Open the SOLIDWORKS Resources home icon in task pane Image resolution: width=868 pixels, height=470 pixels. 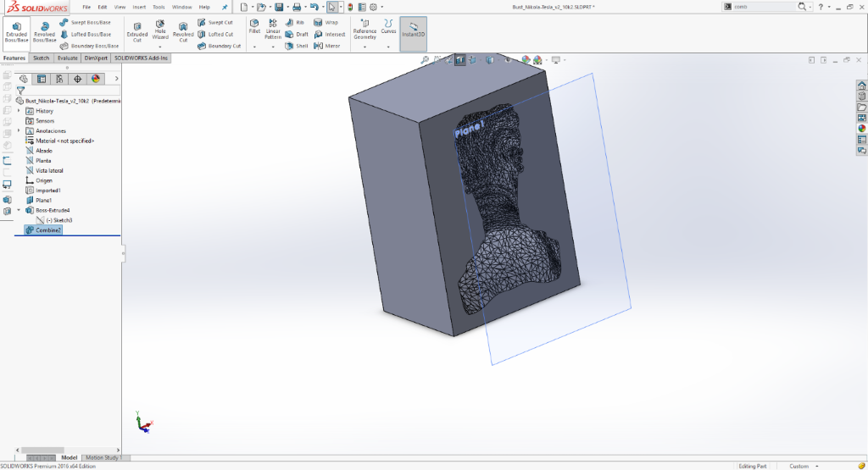pyautogui.click(x=862, y=86)
